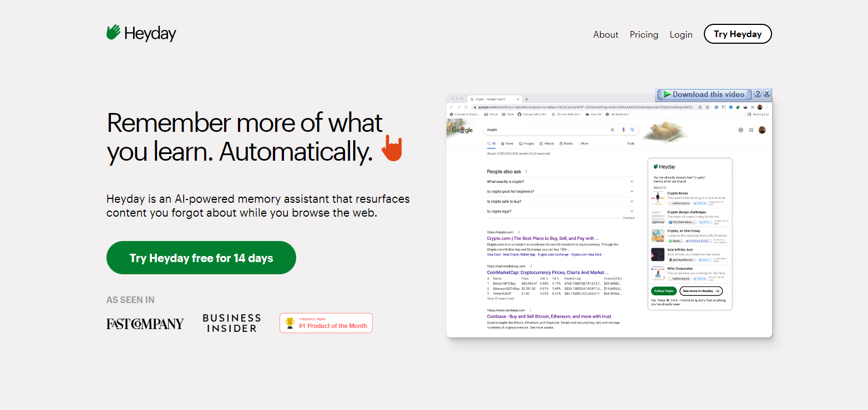Dismiss the download video overlay
Screen dimensions: 868x410
point(767,94)
